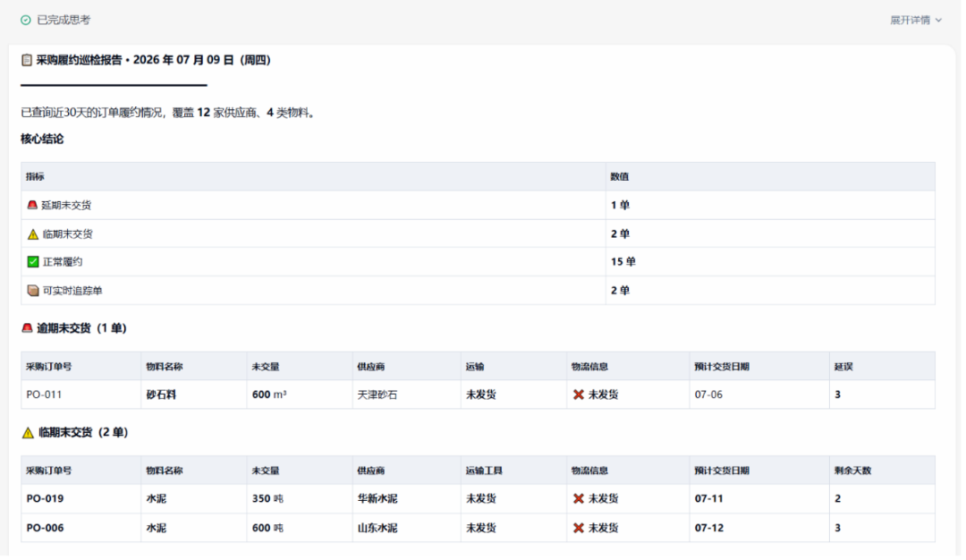
Task: Click the red X icon in the PO-011 row
Action: pos(579,395)
